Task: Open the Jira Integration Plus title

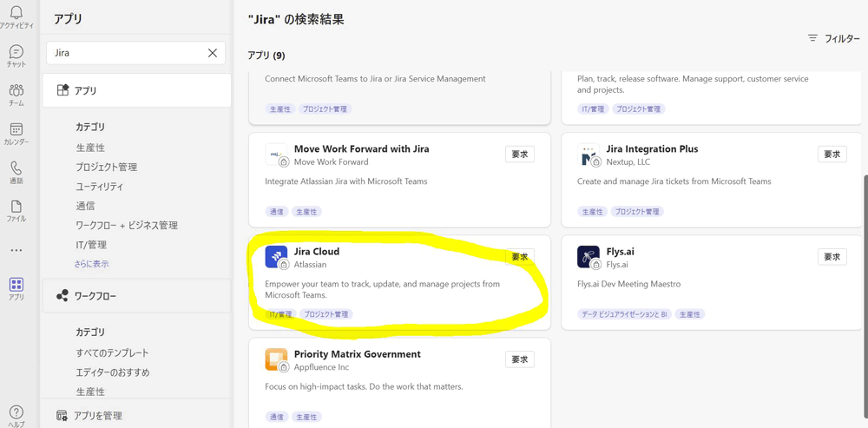Action: [652, 149]
